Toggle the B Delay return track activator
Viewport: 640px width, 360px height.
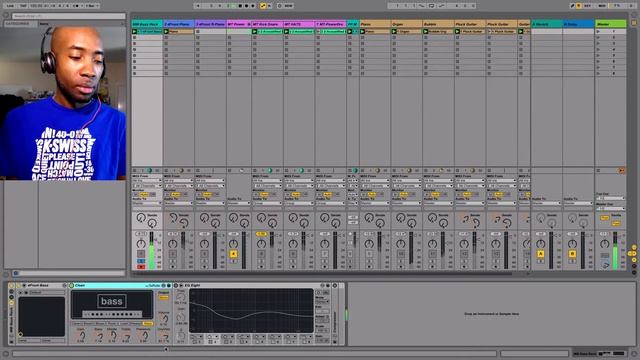coord(572,254)
